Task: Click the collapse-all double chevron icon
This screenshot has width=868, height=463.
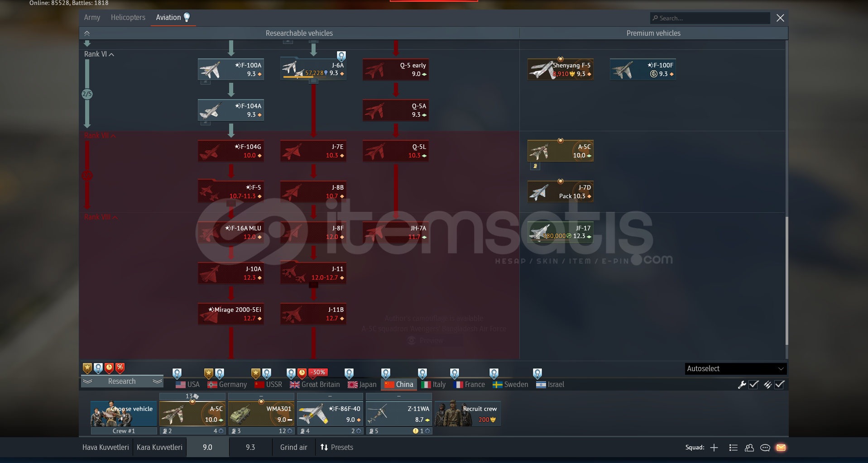Action: click(x=87, y=33)
